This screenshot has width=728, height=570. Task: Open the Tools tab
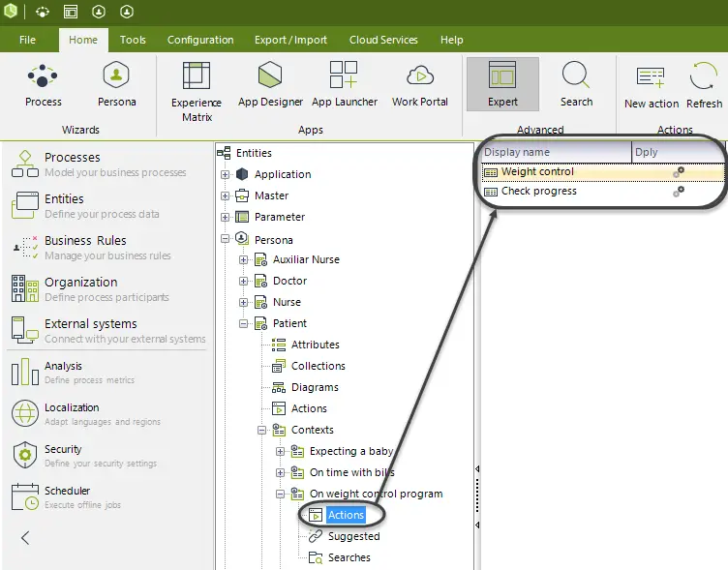pos(133,40)
